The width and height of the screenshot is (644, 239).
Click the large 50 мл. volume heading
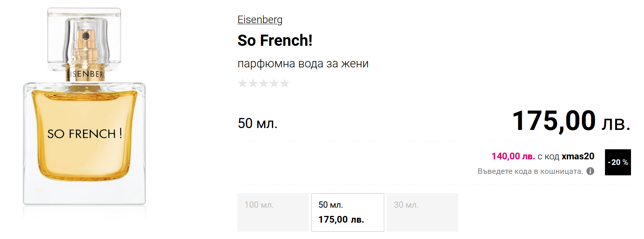tap(258, 123)
